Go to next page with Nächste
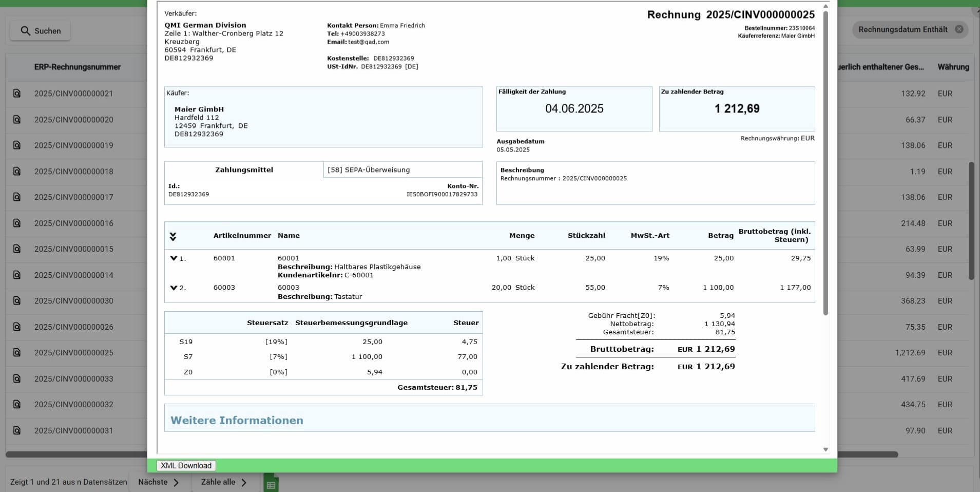 click(158, 482)
